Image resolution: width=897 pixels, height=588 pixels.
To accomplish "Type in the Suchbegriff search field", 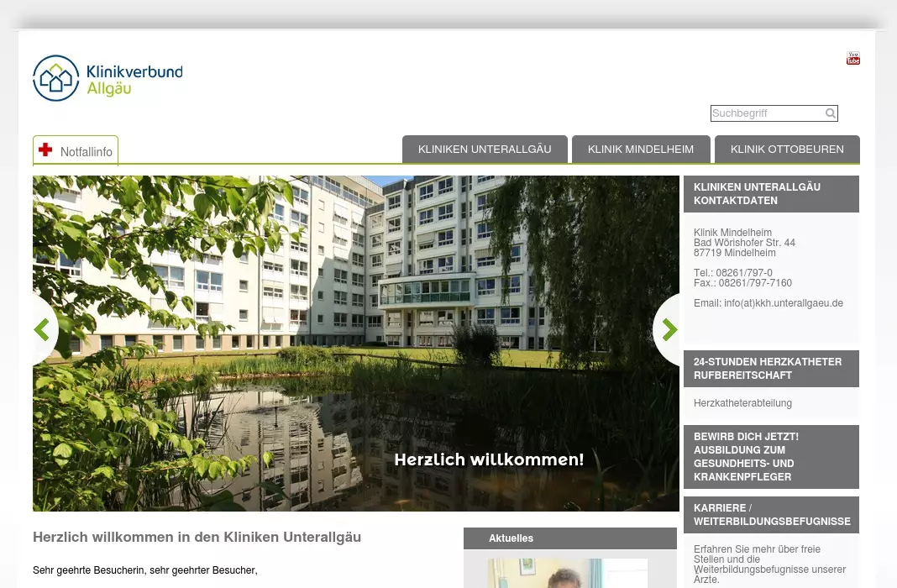I will [x=766, y=113].
